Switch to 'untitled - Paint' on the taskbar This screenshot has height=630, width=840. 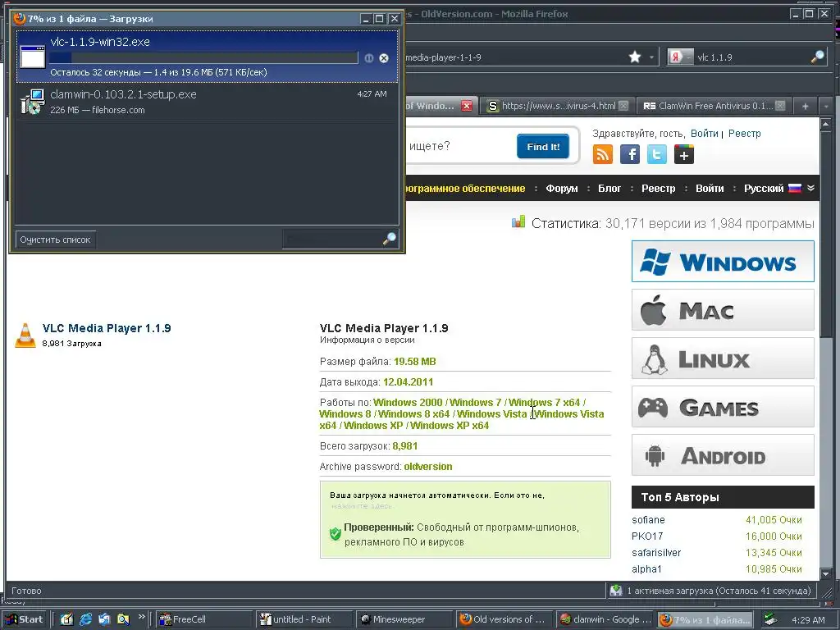tap(304, 619)
